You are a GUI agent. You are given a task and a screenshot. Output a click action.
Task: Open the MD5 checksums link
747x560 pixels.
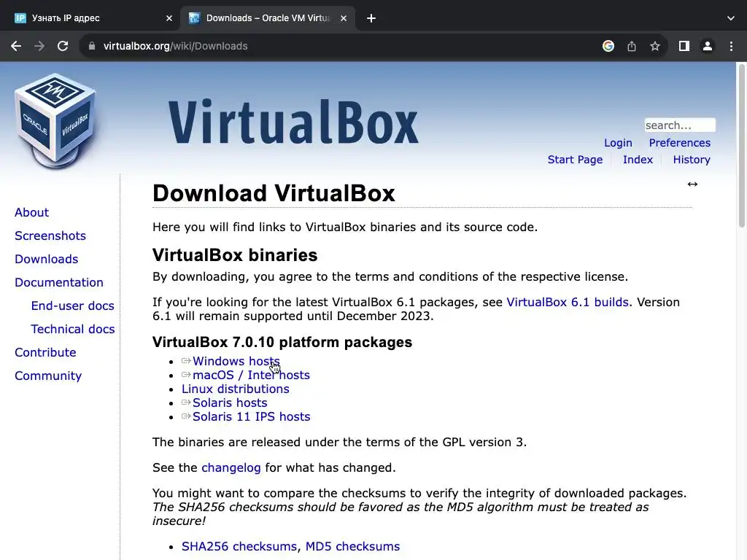pyautogui.click(x=352, y=547)
